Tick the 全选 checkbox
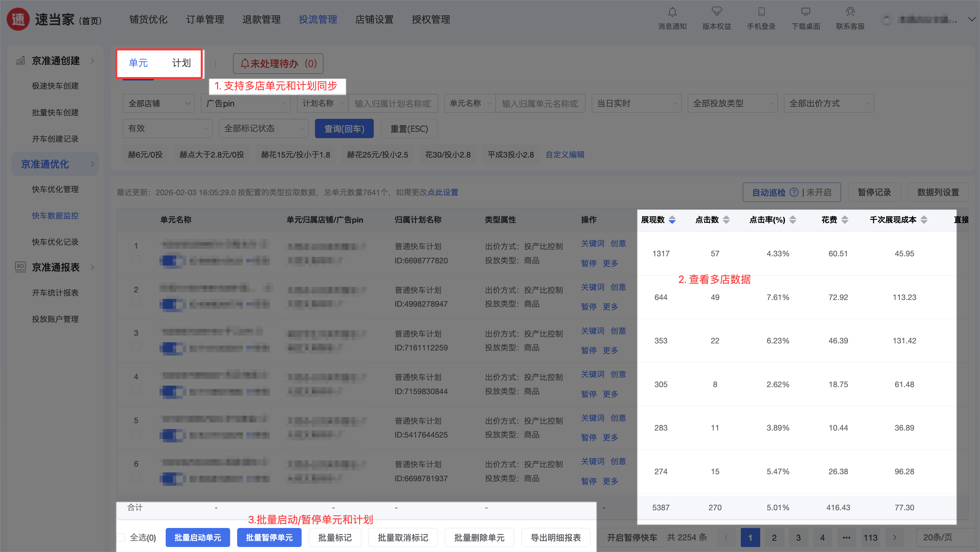This screenshot has height=552, width=980. (x=121, y=537)
